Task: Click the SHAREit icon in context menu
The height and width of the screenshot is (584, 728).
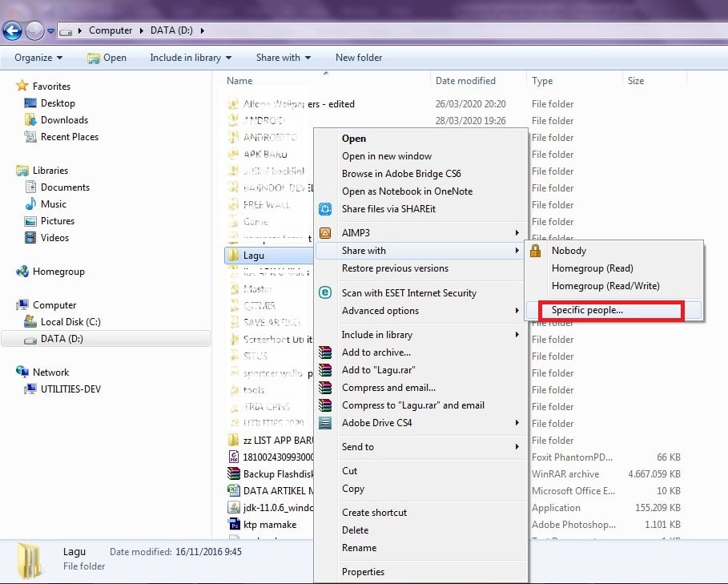Action: tap(325, 209)
